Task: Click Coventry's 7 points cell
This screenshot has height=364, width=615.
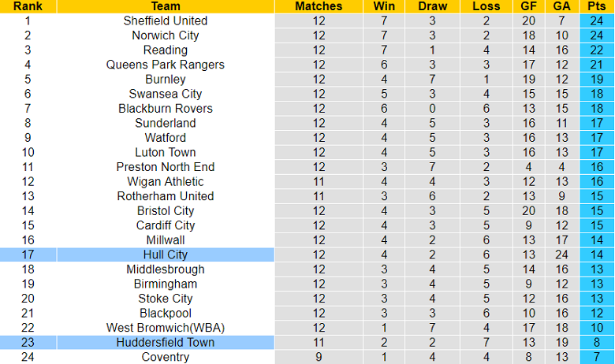Action: coord(597,357)
